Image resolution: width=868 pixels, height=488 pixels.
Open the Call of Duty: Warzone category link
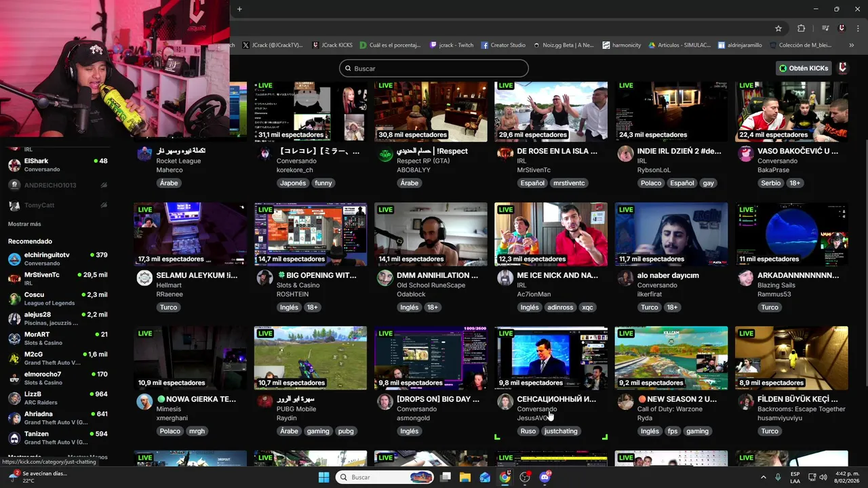point(671,409)
